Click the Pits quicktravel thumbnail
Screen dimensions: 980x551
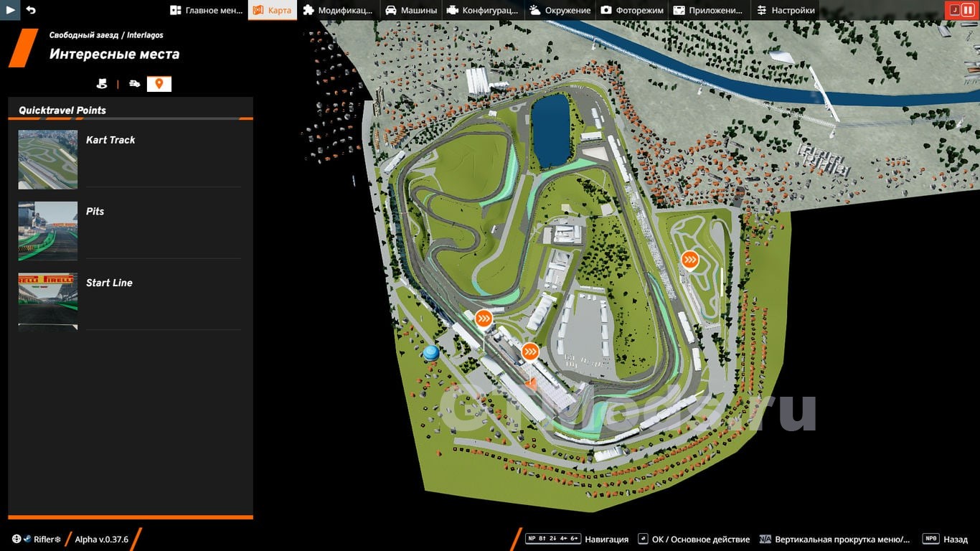48,230
